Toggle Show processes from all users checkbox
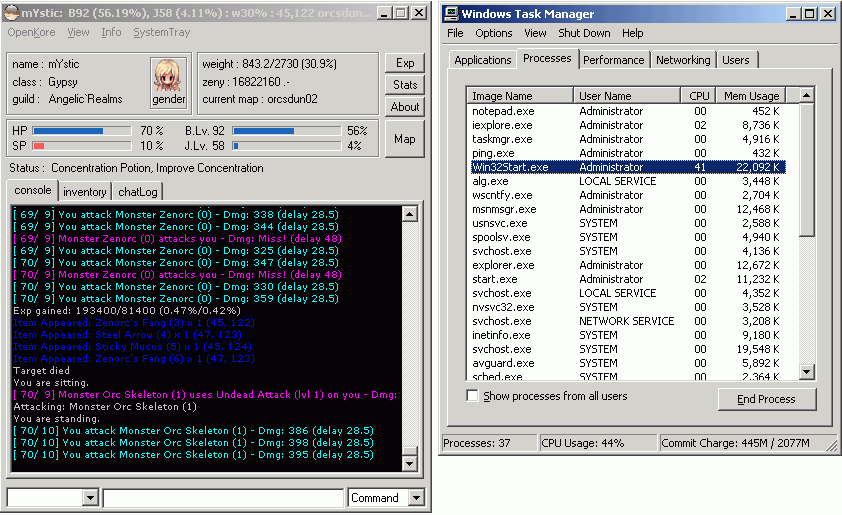 point(472,396)
